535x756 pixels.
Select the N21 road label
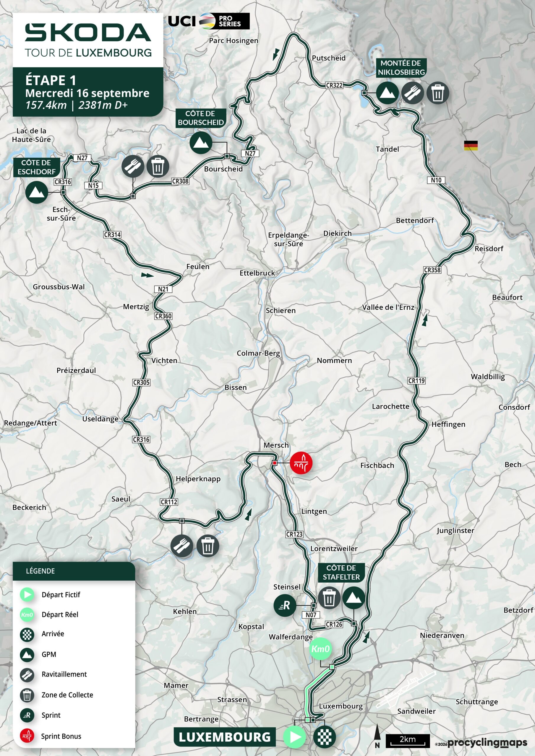point(163,289)
